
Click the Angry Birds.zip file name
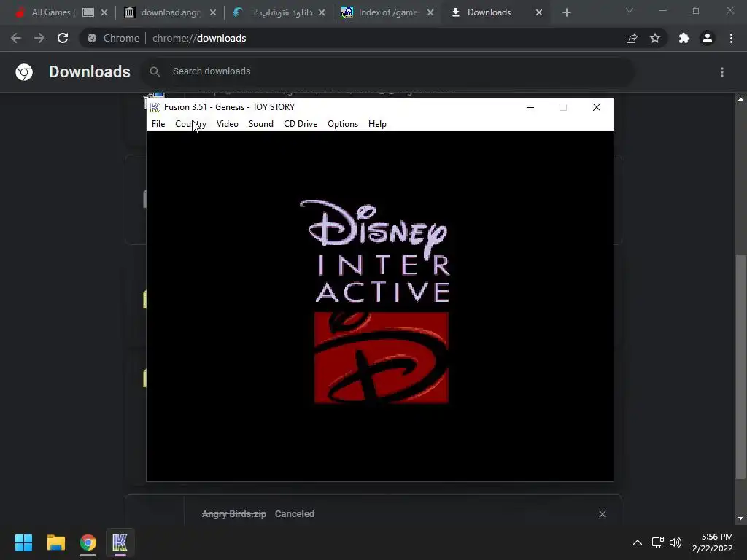pos(234,514)
